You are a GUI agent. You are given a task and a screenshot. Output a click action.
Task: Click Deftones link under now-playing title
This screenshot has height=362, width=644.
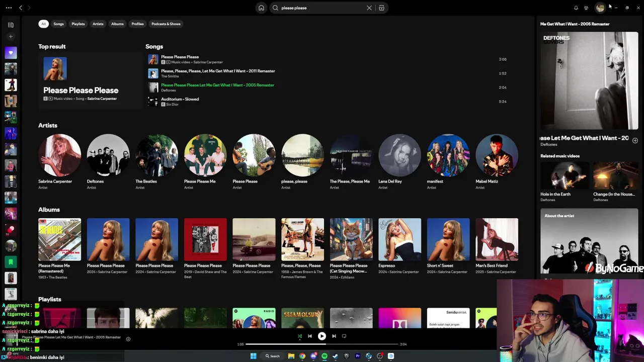(549, 145)
